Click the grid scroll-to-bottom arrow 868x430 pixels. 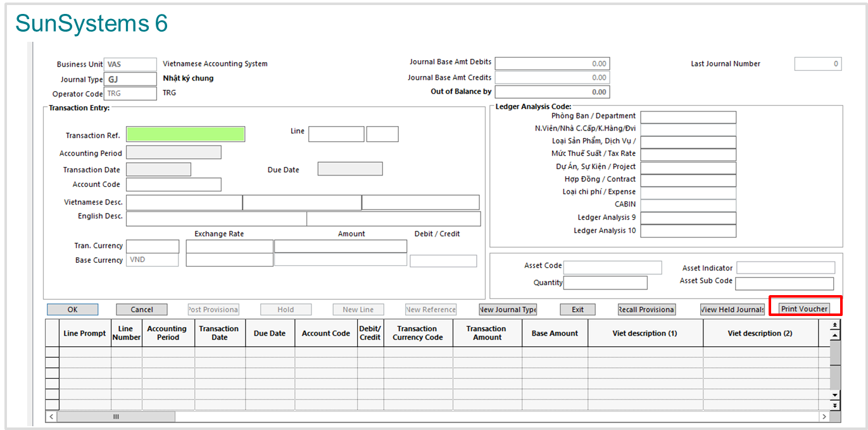pyautogui.click(x=835, y=405)
